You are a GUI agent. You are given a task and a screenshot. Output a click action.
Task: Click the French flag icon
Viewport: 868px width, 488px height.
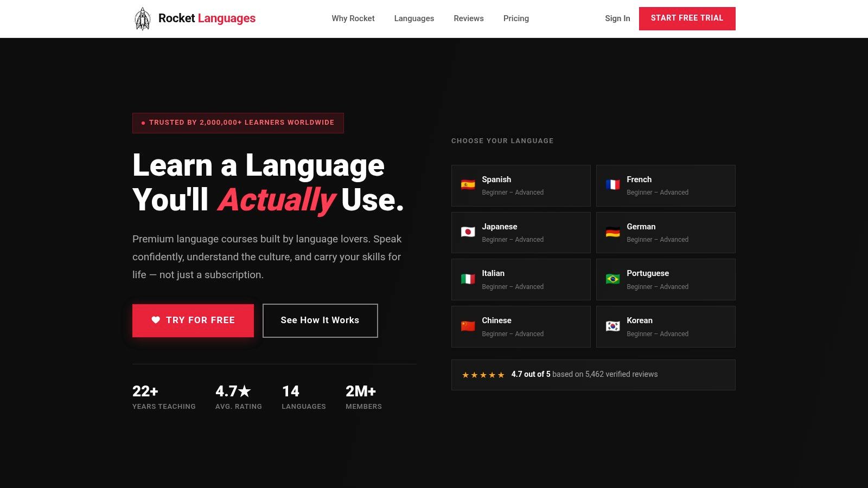point(612,185)
